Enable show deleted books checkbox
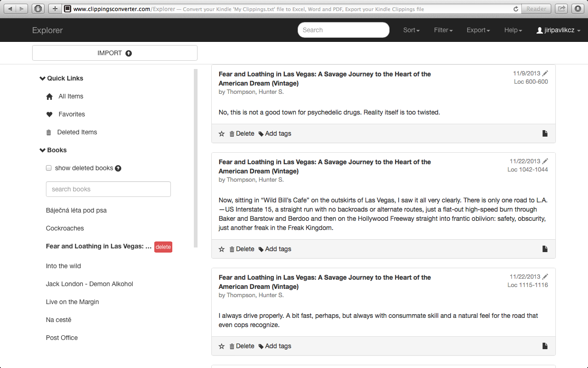588x368 pixels. [49, 168]
